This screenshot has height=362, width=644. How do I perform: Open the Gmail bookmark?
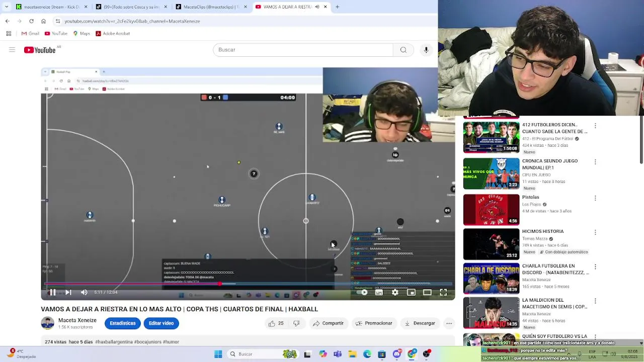30,33
